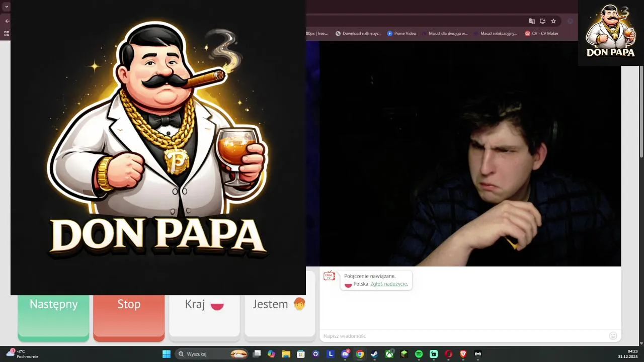Open Task View on the taskbar
Screen dimensions: 644x362
pyautogui.click(x=257, y=354)
